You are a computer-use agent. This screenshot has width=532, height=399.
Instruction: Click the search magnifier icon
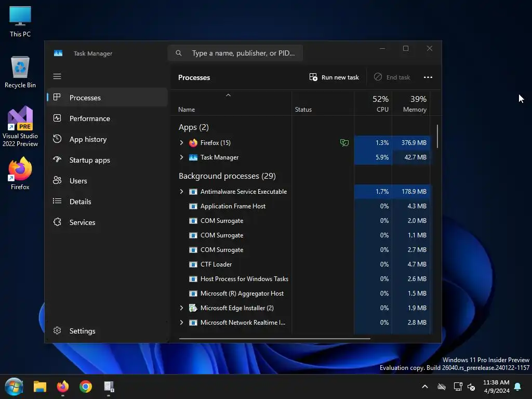[179, 53]
